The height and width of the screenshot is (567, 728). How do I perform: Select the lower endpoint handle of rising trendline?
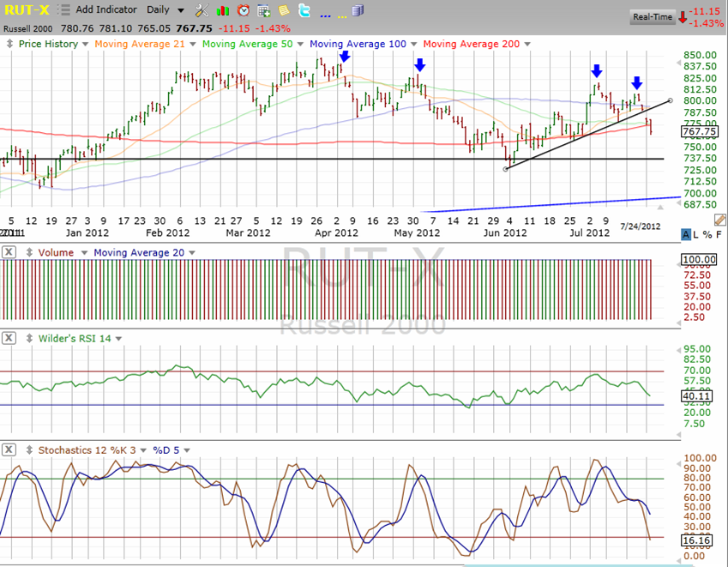click(x=506, y=169)
